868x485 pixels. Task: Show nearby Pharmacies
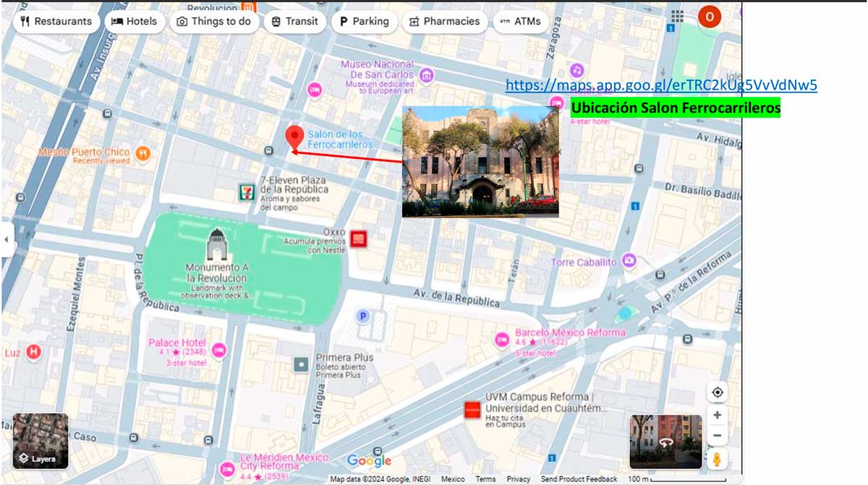(x=445, y=22)
